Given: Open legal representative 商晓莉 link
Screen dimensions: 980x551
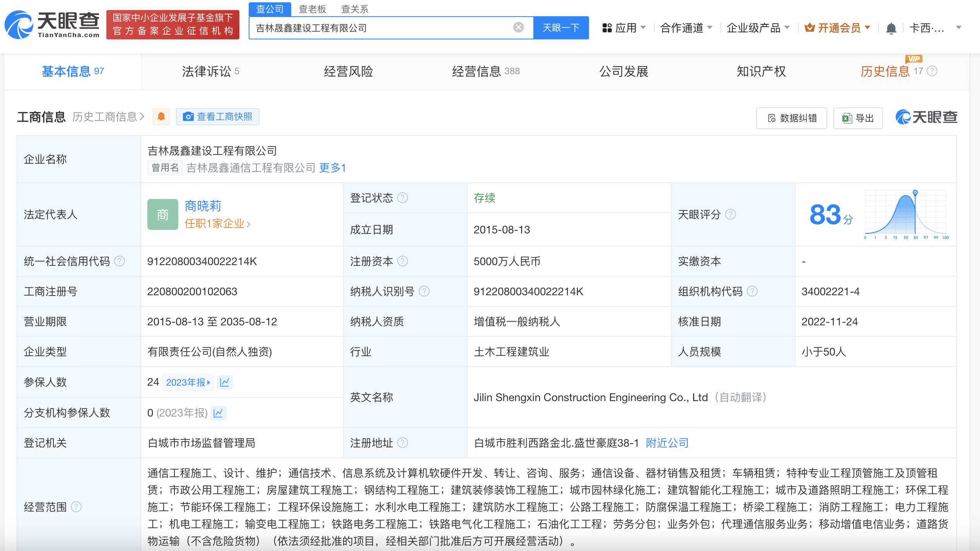Looking at the screenshot, I should click(203, 206).
